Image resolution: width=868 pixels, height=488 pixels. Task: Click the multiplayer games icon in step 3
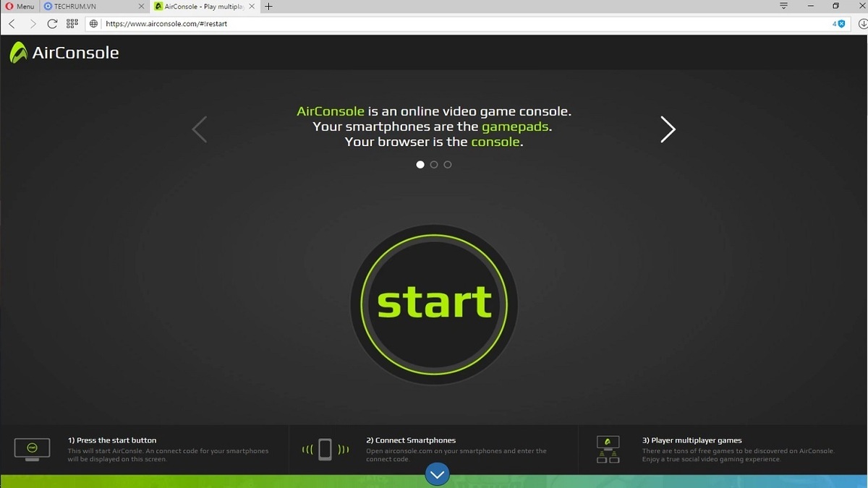pyautogui.click(x=608, y=449)
